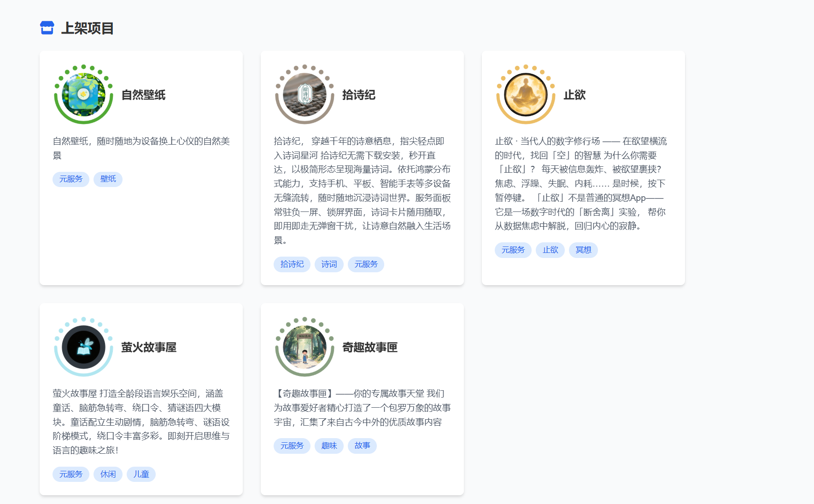Viewport: 814px width, 504px height.
Task: Open the 拾诗纪 app icon
Action: coord(305,94)
